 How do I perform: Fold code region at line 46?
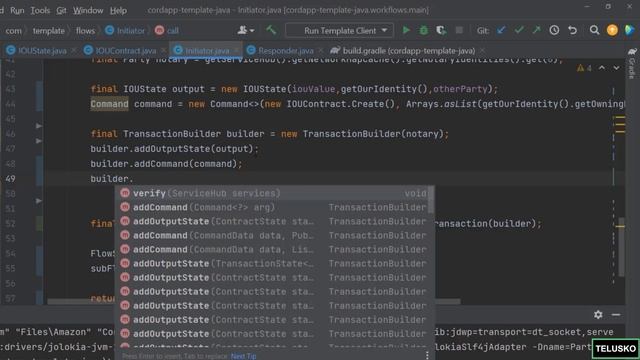tap(38, 126)
